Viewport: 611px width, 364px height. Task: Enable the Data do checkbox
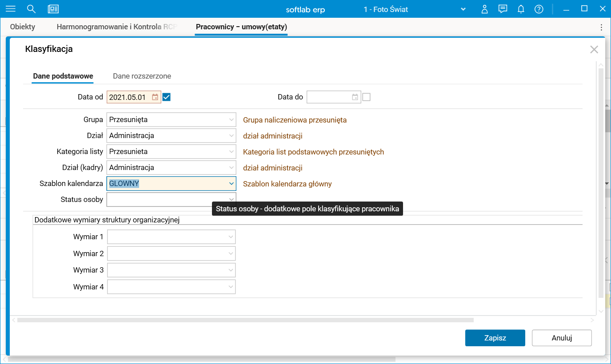[x=366, y=97]
